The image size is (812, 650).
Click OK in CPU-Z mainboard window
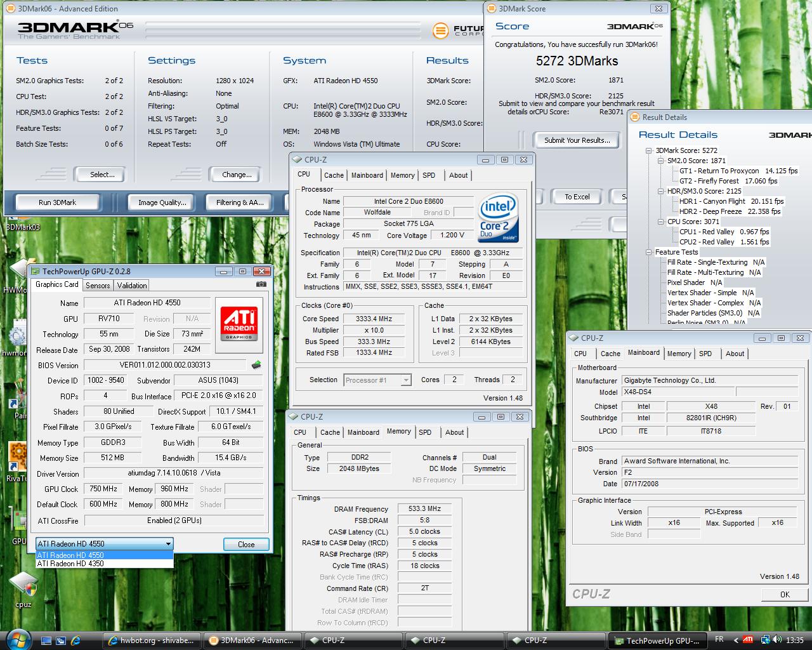(785, 595)
